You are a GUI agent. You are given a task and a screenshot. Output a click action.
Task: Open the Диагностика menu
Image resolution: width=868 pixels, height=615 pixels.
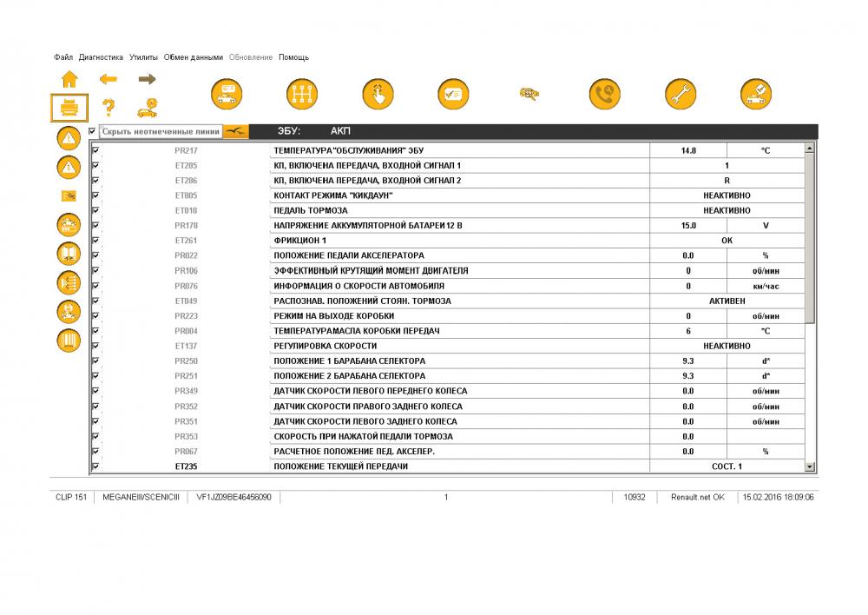click(101, 57)
